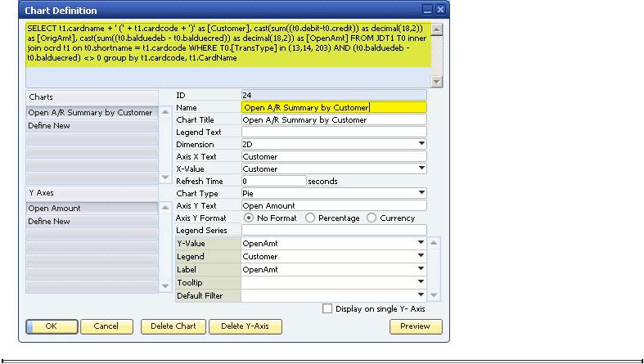Click the Preview button
644x364 pixels.
416,326
